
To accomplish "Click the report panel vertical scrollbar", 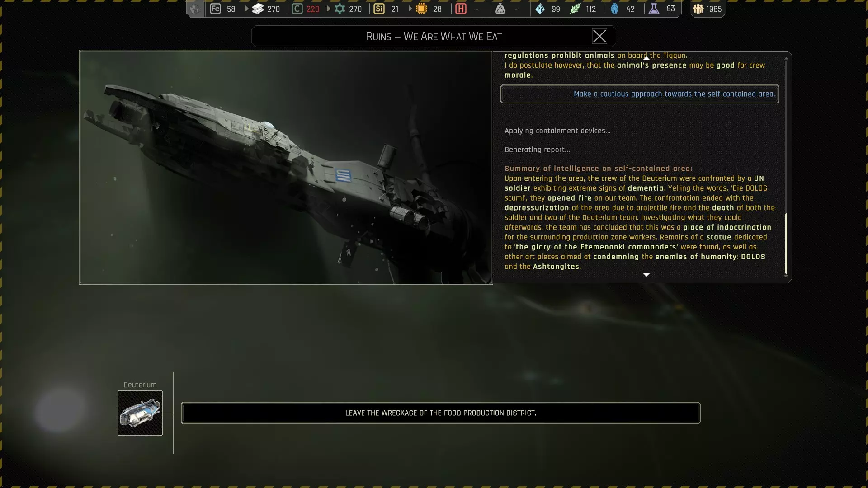I will (x=786, y=243).
